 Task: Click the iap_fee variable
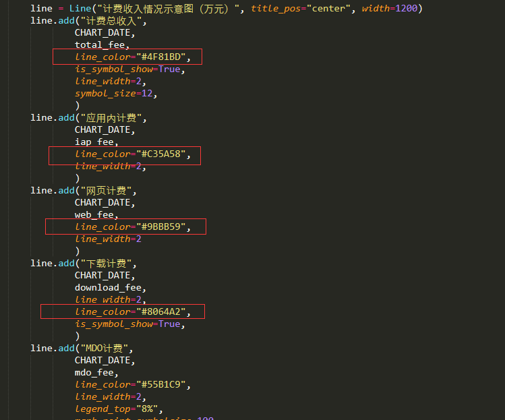94,142
